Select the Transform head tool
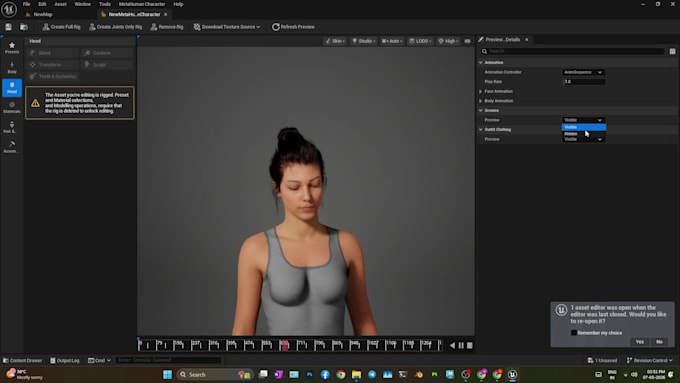This screenshot has height=383, width=680. click(52, 65)
